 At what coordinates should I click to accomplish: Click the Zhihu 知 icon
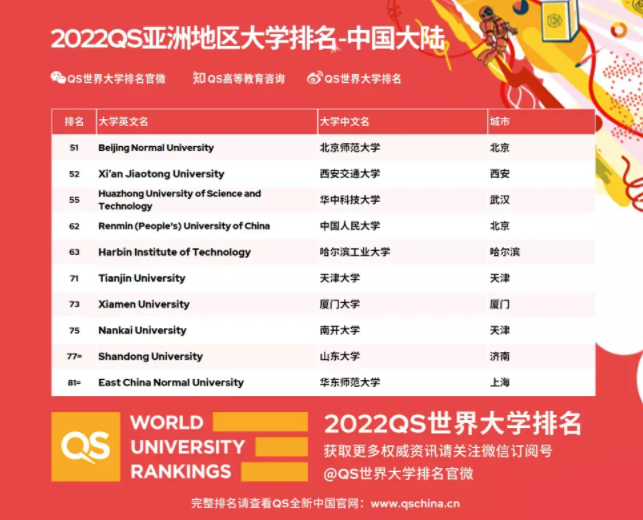(x=199, y=78)
